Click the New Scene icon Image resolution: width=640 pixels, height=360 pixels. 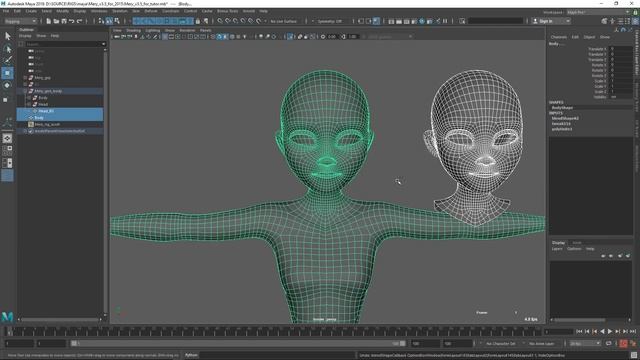point(49,21)
